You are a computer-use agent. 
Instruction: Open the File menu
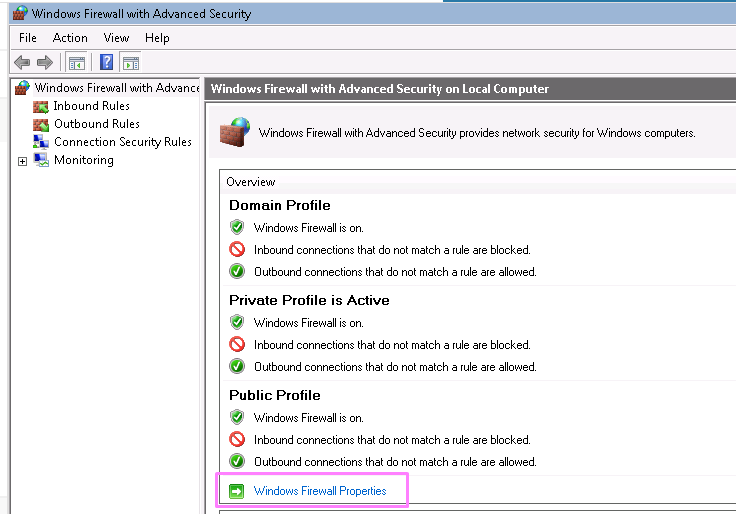click(28, 38)
